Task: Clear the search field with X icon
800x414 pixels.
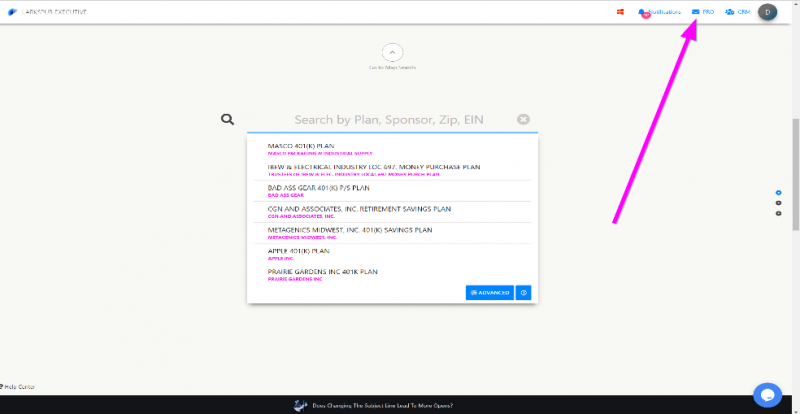Action: pyautogui.click(x=523, y=119)
